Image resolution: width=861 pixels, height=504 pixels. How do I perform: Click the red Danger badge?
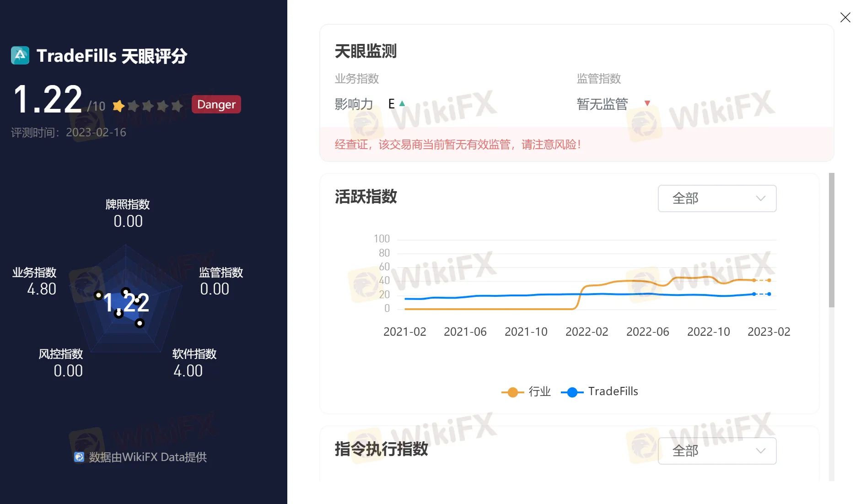216,104
